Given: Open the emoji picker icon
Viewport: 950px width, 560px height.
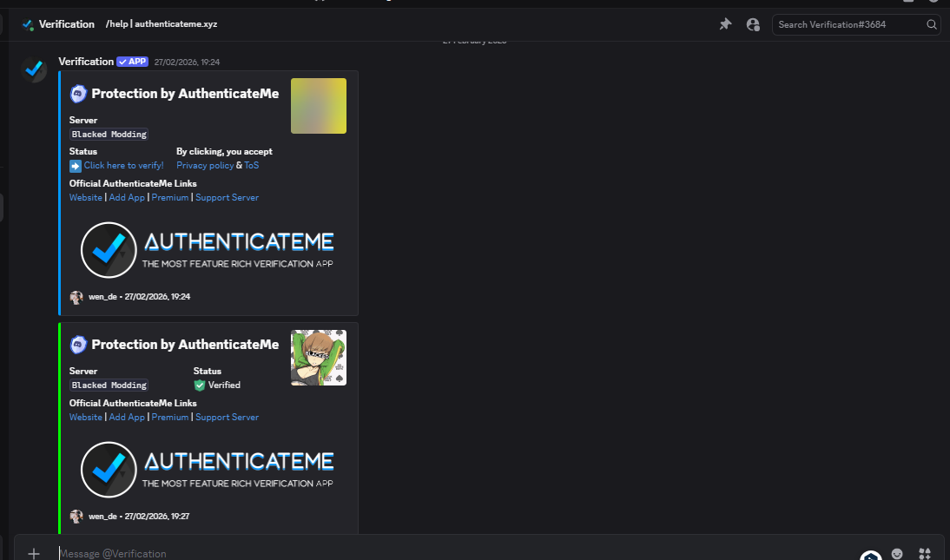Looking at the screenshot, I should click(x=897, y=553).
